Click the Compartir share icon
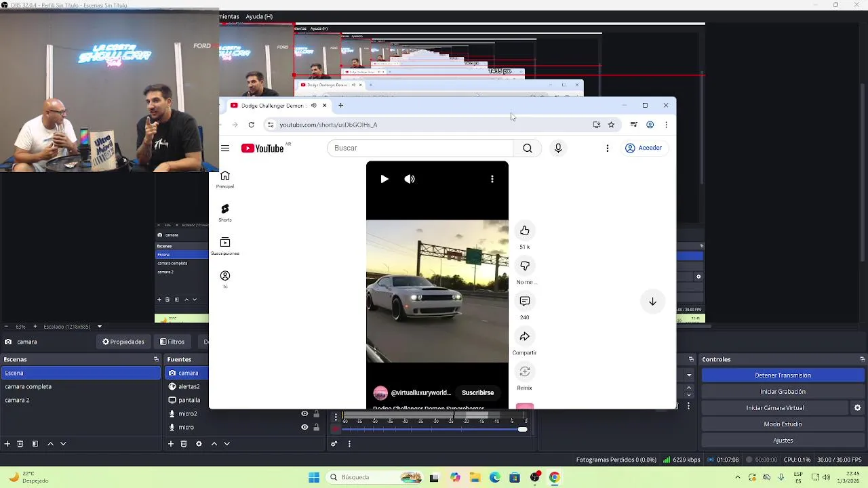Screen dimensions: 868x488 click(524, 336)
